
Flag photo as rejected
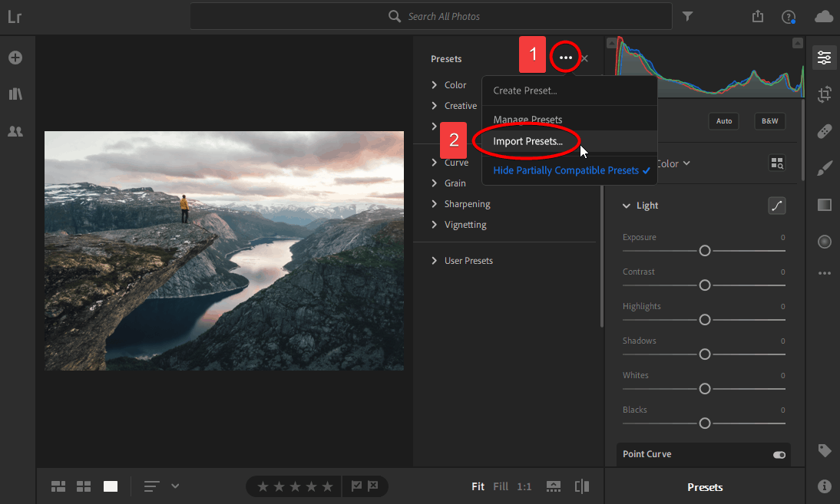pos(373,486)
